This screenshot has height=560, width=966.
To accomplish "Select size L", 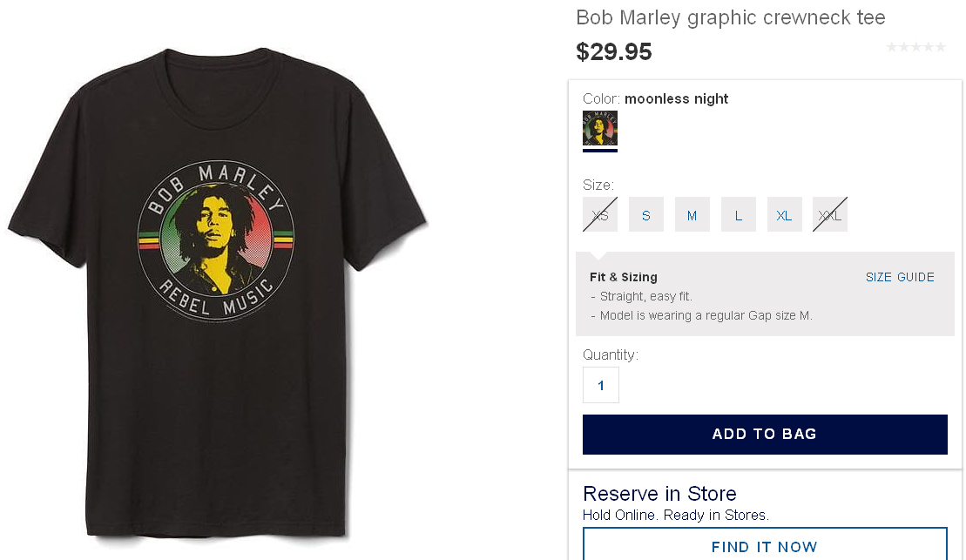I will (x=739, y=215).
